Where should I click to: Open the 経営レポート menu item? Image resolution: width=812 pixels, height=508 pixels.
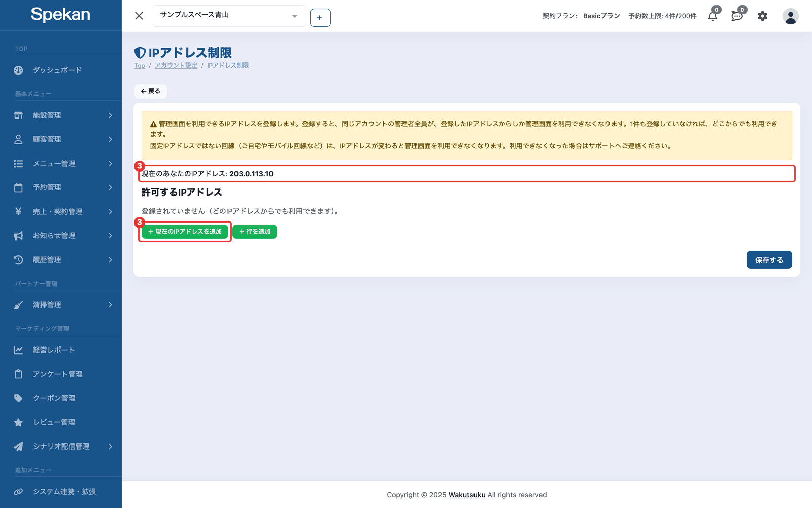[61, 350]
